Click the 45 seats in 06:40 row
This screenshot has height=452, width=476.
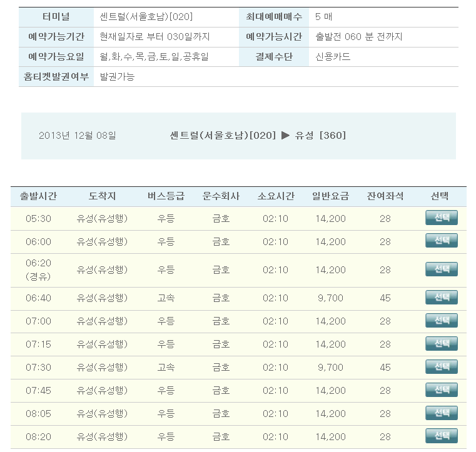385,298
